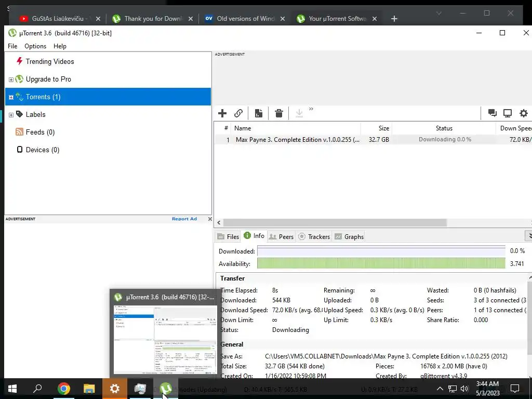Screen dimensions: 532x399
Task: Click the Downloaded progress bar
Action: [x=381, y=251]
